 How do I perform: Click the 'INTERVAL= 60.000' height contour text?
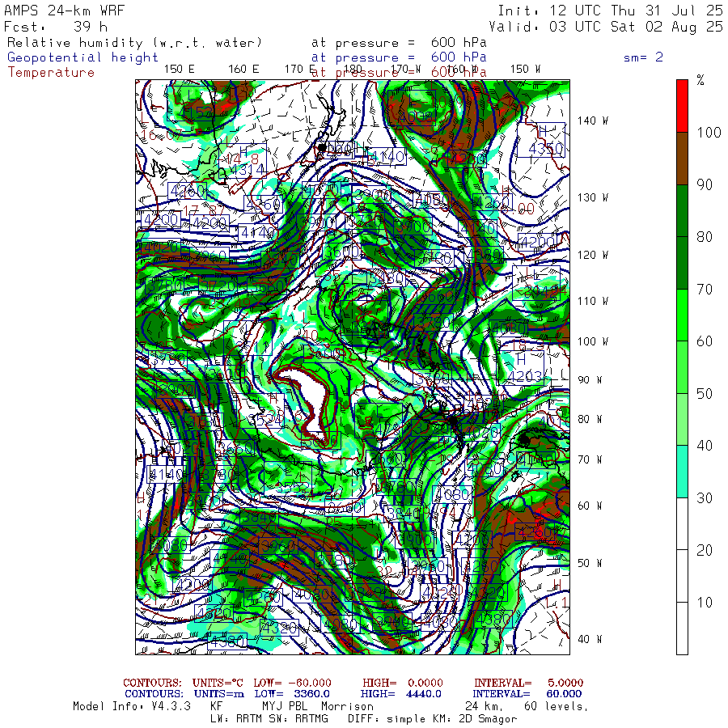[528, 694]
